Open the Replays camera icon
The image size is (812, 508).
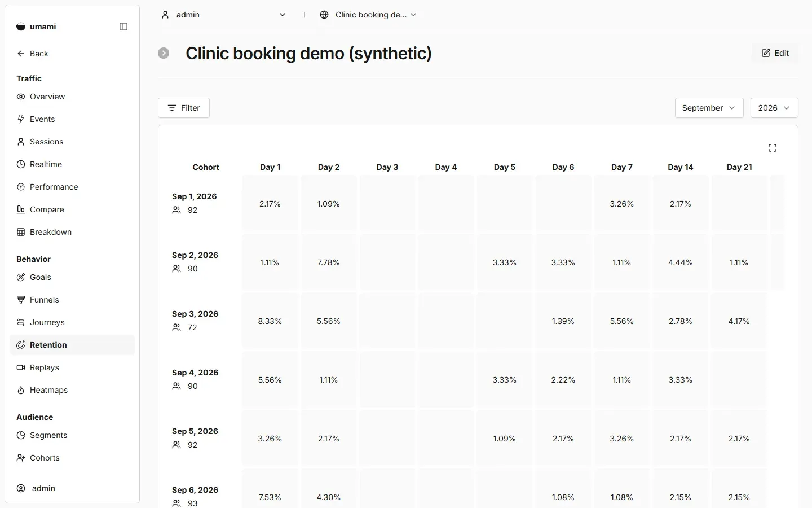pos(21,367)
